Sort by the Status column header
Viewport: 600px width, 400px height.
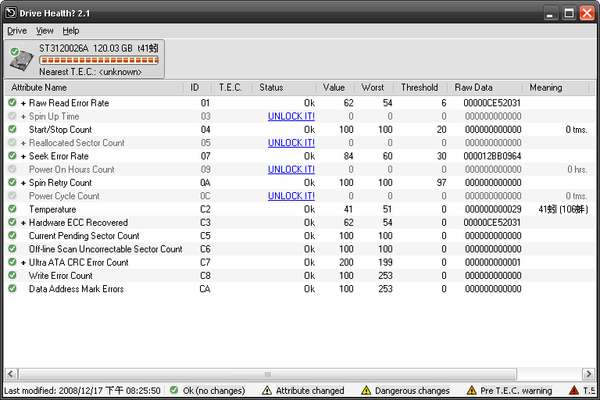click(x=284, y=88)
